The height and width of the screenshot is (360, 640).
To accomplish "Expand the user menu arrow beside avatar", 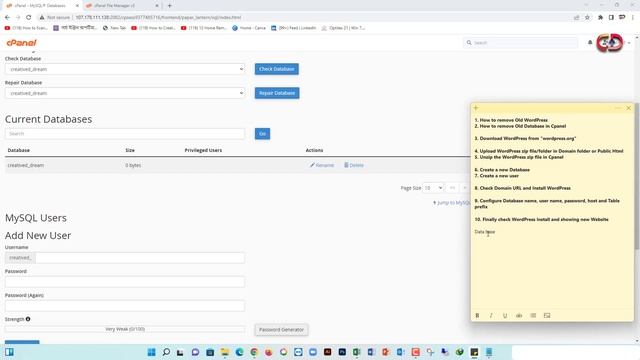I will coord(629,43).
